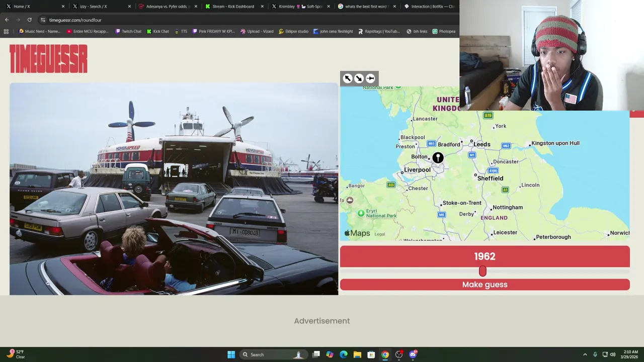Open Discord from taskbar

[x=413, y=354]
